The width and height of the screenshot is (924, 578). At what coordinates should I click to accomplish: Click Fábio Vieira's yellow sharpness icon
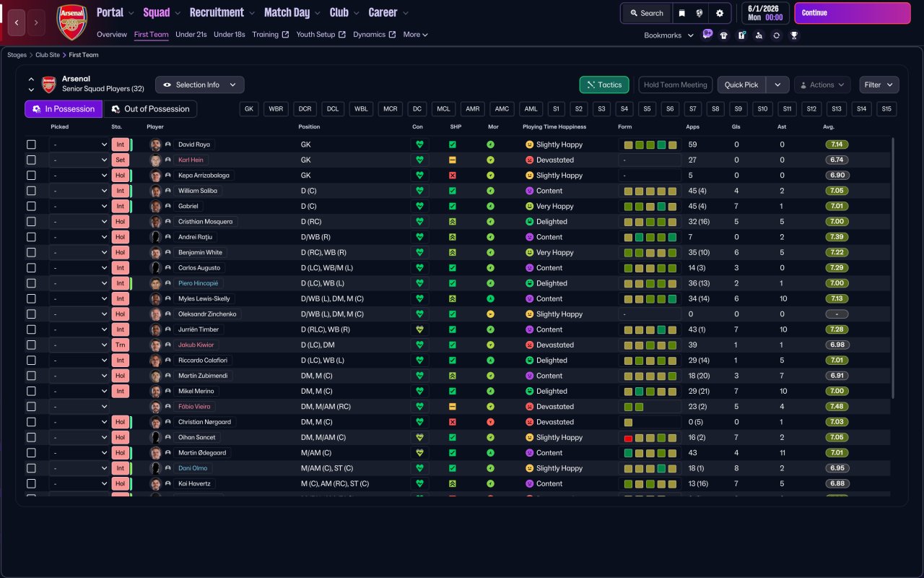[453, 407]
